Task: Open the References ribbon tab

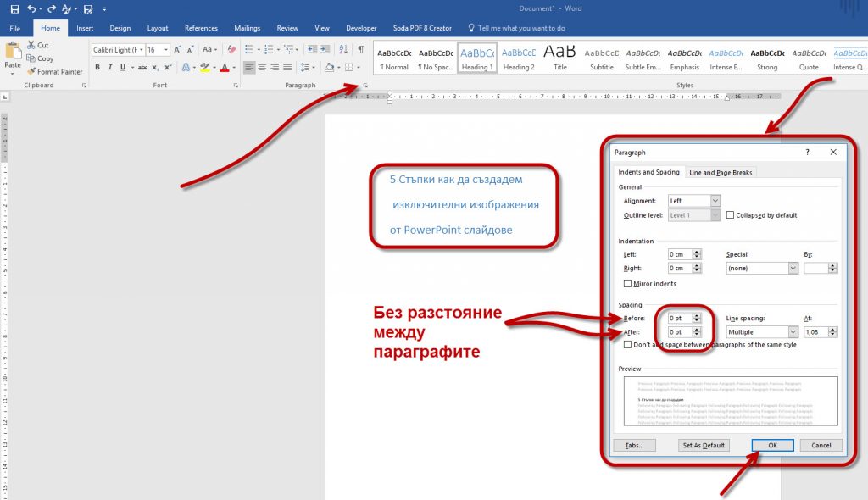Action: (201, 28)
